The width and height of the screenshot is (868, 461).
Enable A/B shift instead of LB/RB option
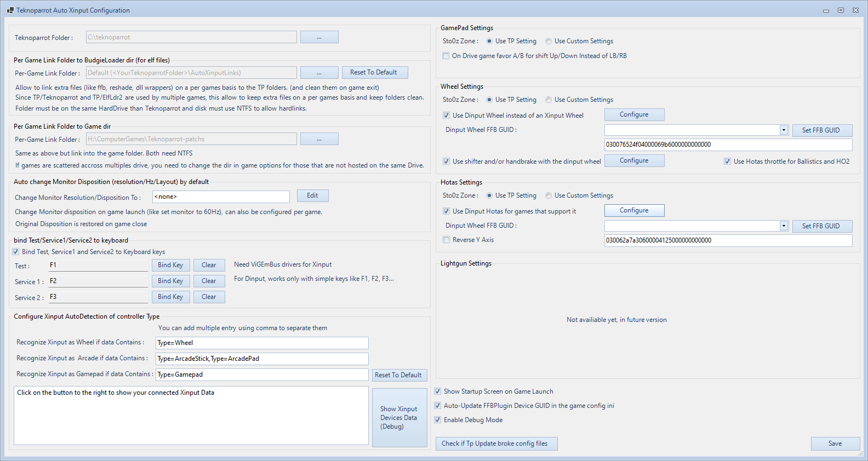[x=446, y=56]
